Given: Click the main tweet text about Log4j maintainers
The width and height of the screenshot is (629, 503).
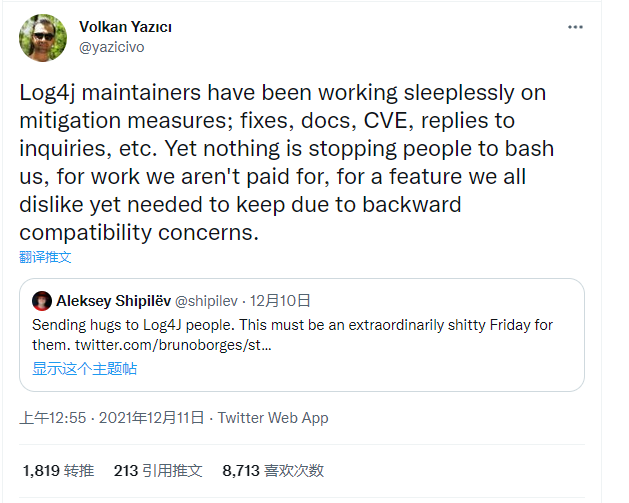Looking at the screenshot, I should (x=286, y=162).
